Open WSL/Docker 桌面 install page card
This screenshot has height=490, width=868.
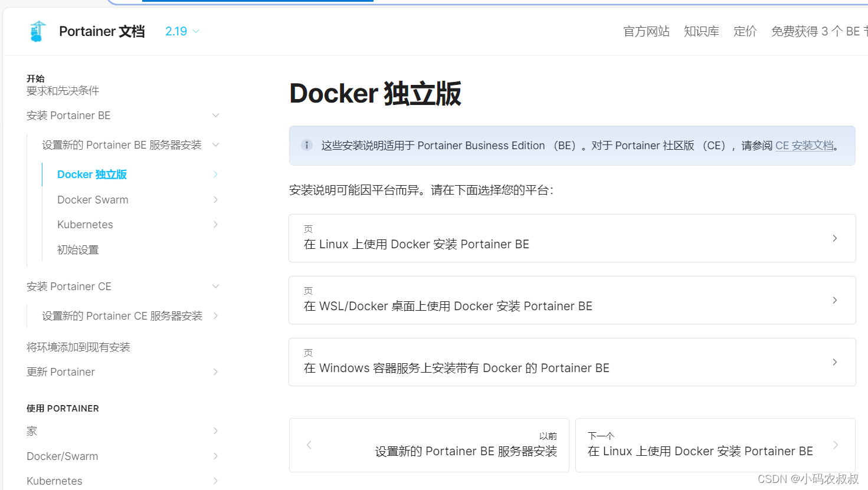(572, 300)
